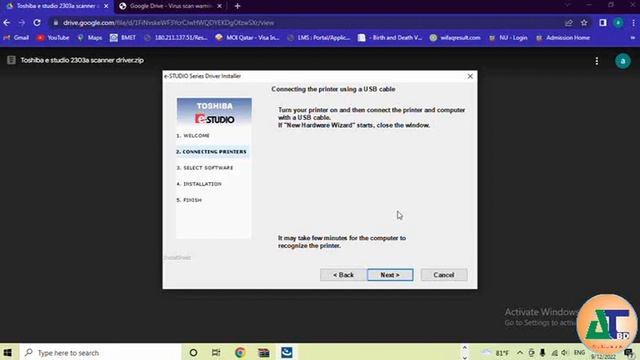Select the Finish step in sidebar
The height and width of the screenshot is (360, 640).
point(189,200)
